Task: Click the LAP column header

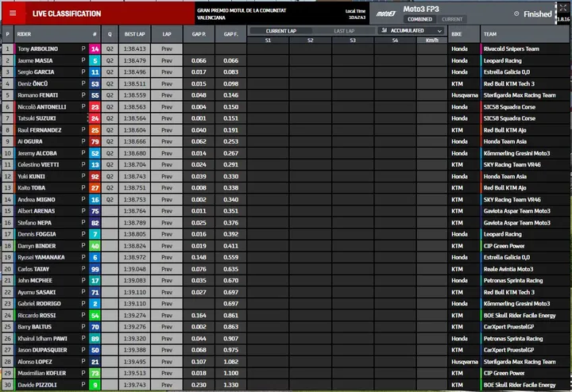Action: point(167,34)
